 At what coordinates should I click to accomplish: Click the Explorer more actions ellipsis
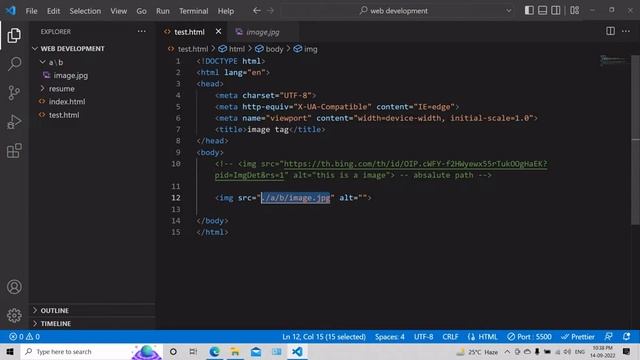tap(141, 31)
